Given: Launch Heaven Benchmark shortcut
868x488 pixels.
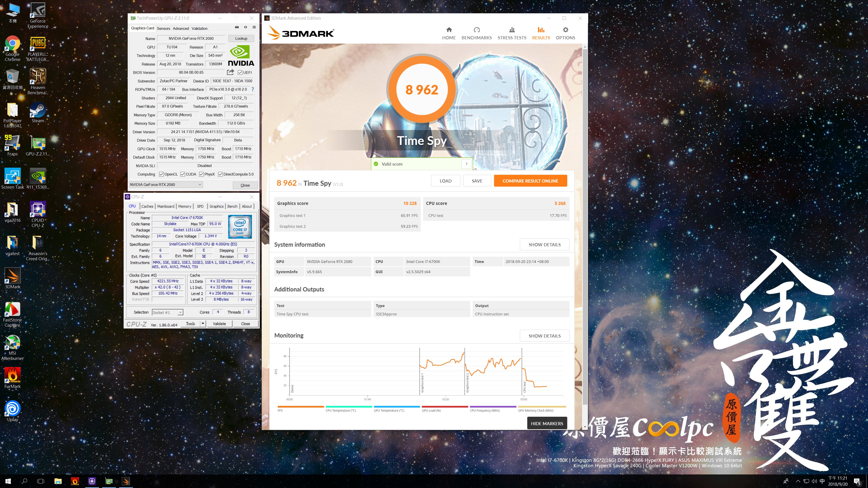Looking at the screenshot, I should pos(38,82).
